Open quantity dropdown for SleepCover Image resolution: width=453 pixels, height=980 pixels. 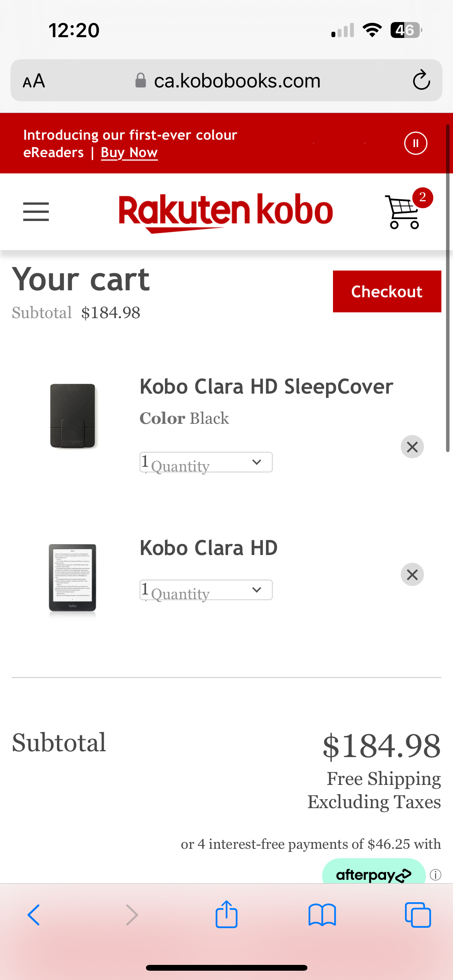click(206, 462)
